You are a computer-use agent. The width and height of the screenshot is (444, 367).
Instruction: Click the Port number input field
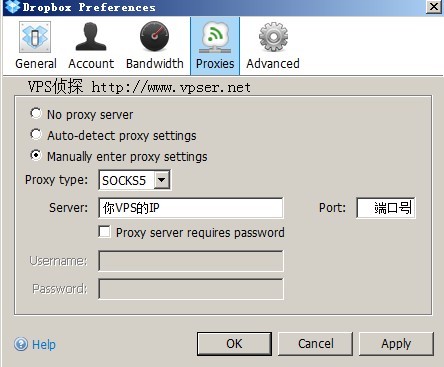(x=386, y=208)
